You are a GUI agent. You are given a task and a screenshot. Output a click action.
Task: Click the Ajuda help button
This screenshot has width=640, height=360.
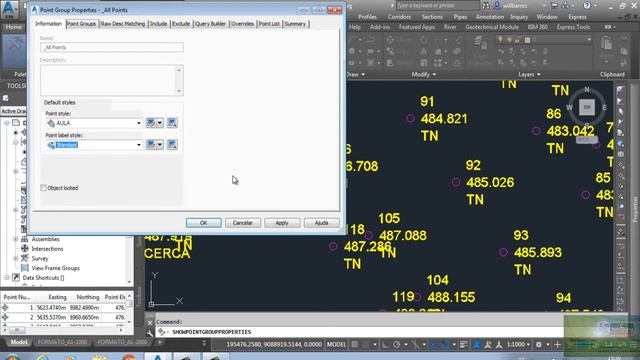[x=321, y=223]
